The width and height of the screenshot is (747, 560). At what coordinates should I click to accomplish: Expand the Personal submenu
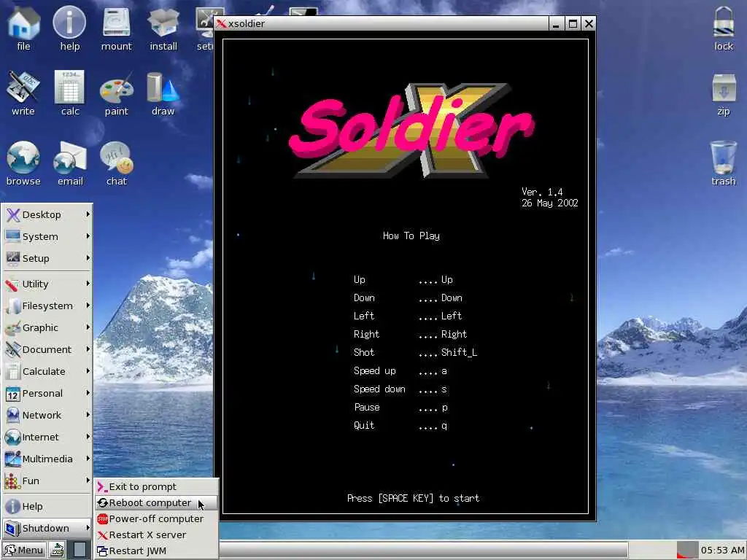(x=47, y=394)
